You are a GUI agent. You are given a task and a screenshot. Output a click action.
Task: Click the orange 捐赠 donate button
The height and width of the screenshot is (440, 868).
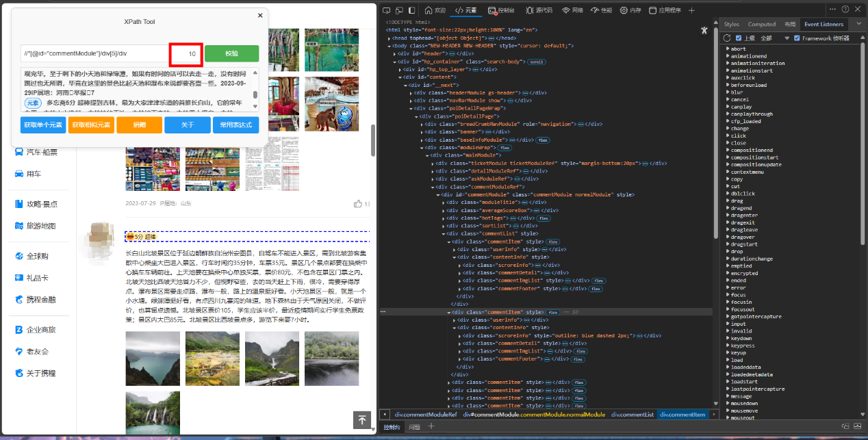[140, 125]
